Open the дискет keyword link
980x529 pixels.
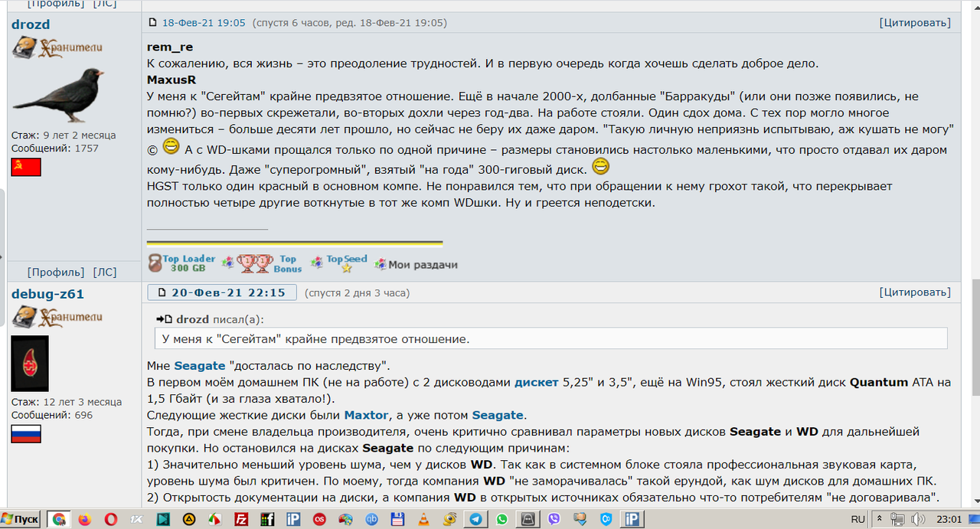pyautogui.click(x=536, y=382)
